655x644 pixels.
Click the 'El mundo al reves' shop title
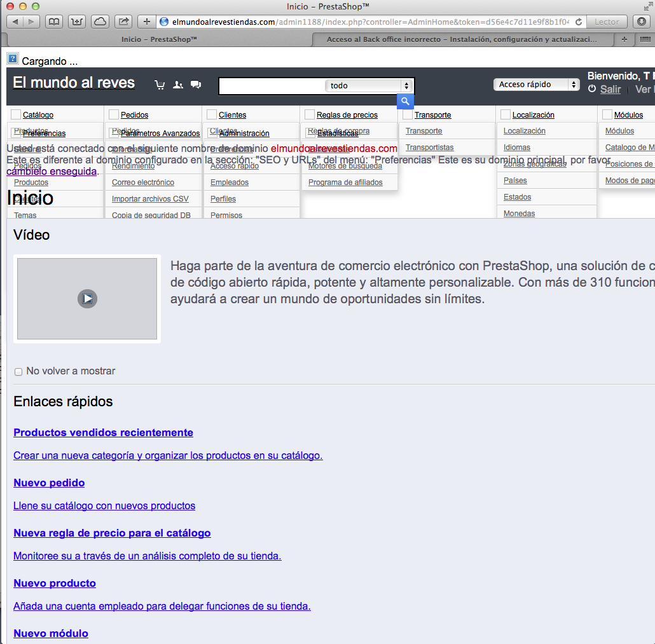(74, 83)
